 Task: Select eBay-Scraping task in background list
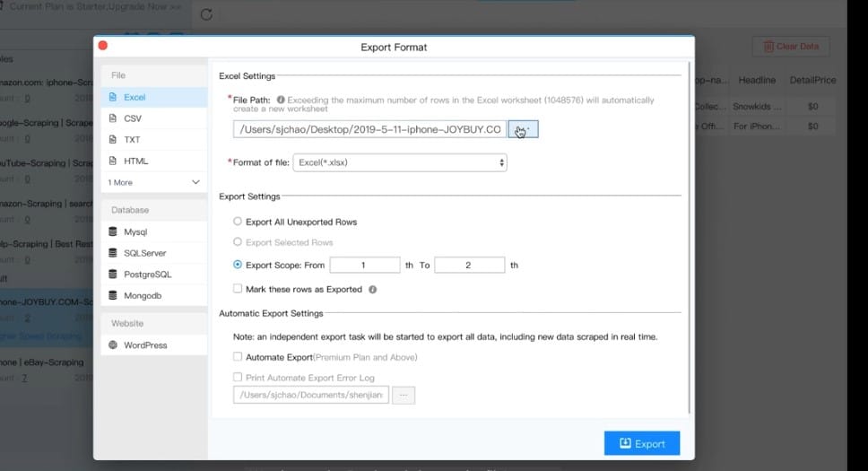[x=47, y=370]
